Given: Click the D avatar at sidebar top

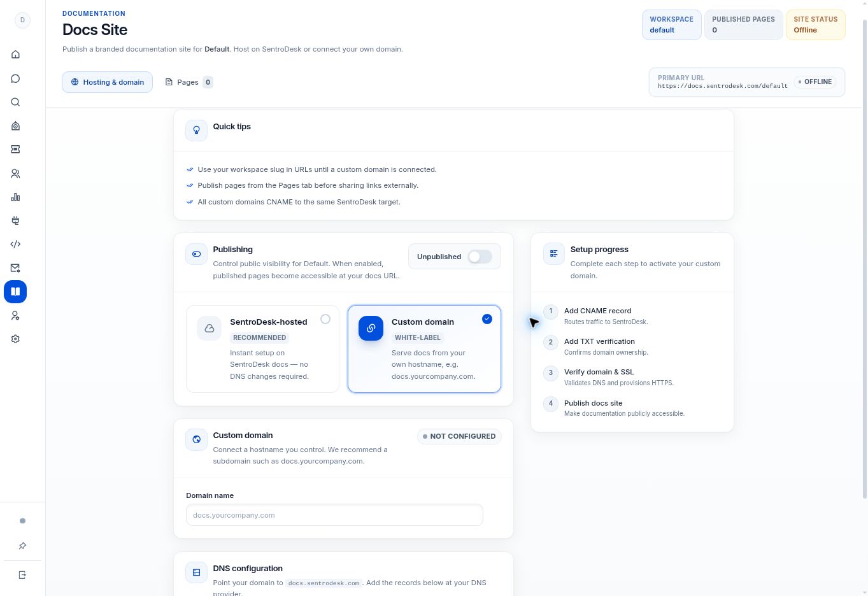Looking at the screenshot, I should tap(22, 20).
